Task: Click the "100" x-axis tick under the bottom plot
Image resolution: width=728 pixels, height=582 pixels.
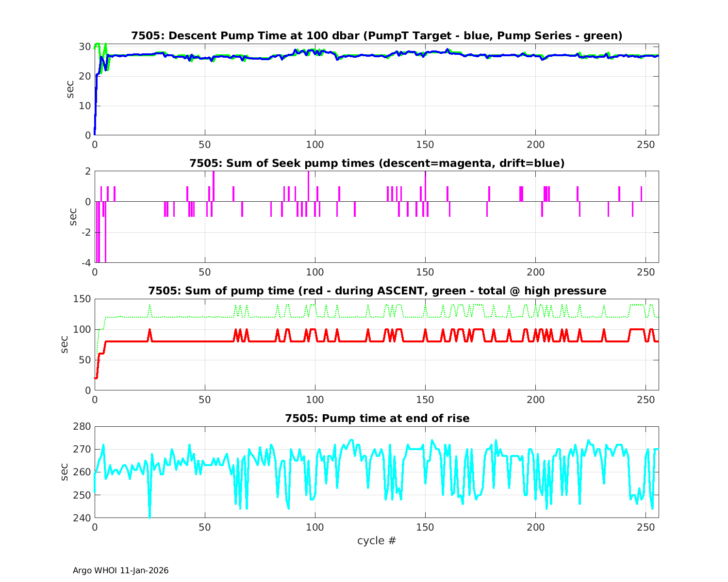Action: pos(315,528)
